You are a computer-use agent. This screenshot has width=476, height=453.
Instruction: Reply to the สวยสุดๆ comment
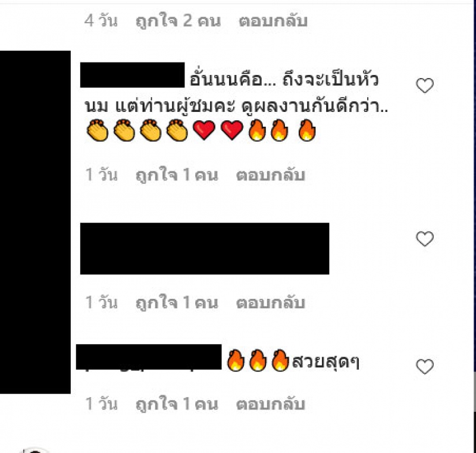point(271,404)
